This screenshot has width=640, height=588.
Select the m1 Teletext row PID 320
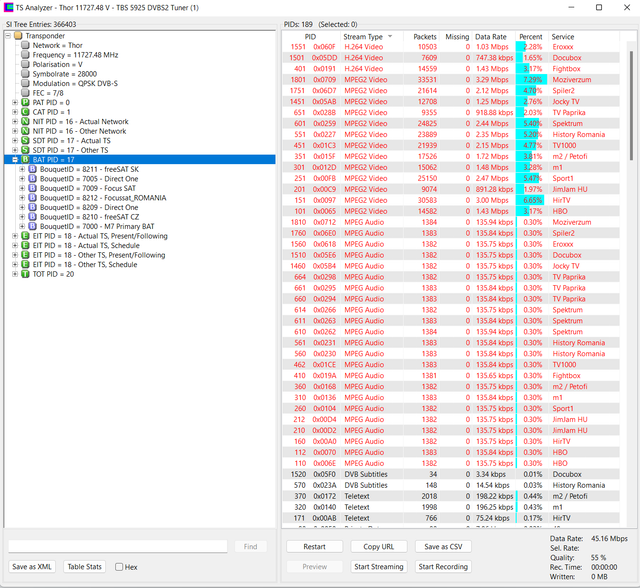451,507
